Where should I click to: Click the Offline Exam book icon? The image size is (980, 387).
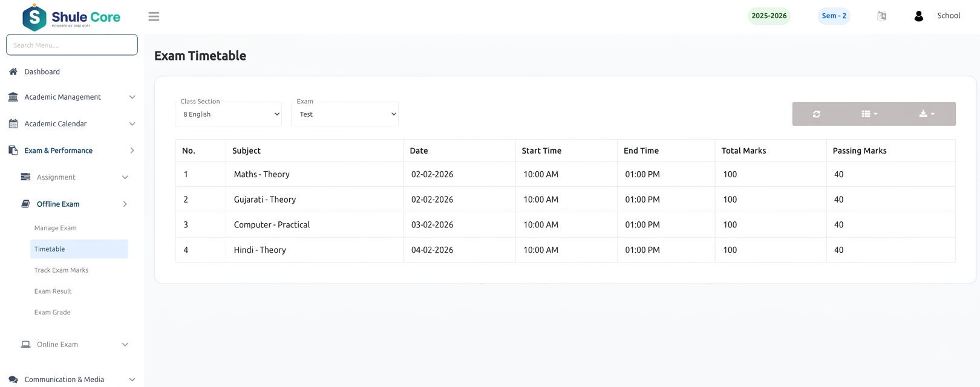[25, 204]
